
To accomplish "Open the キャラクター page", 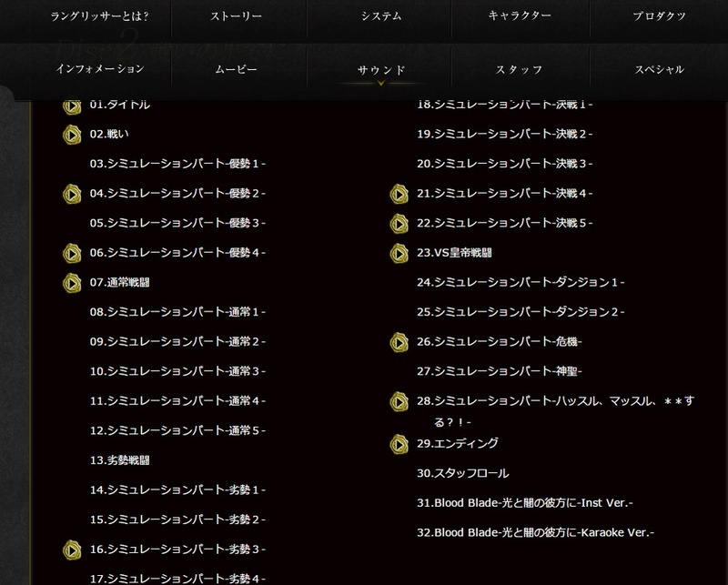I will 520,15.
